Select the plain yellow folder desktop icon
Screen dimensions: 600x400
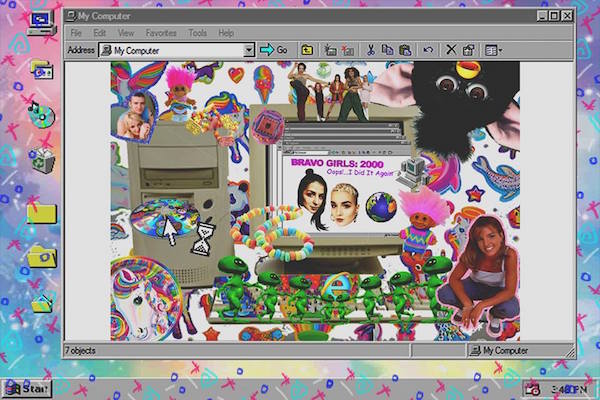(x=42, y=213)
